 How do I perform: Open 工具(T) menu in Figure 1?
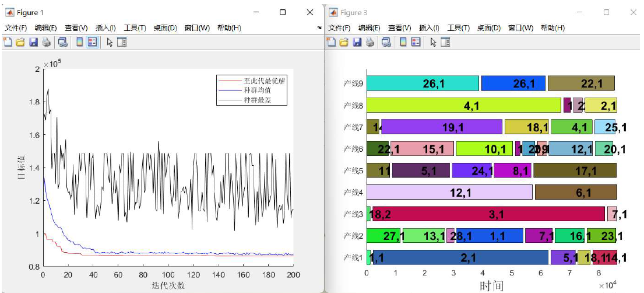135,28
